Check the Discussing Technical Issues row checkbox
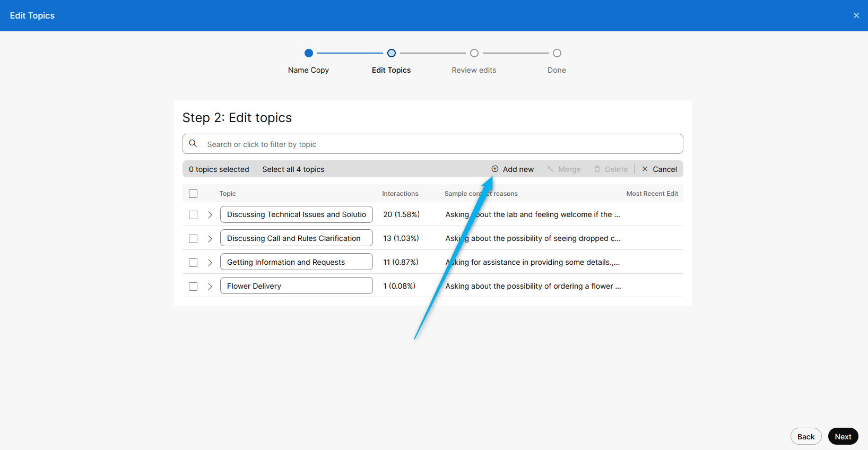 [x=193, y=215]
